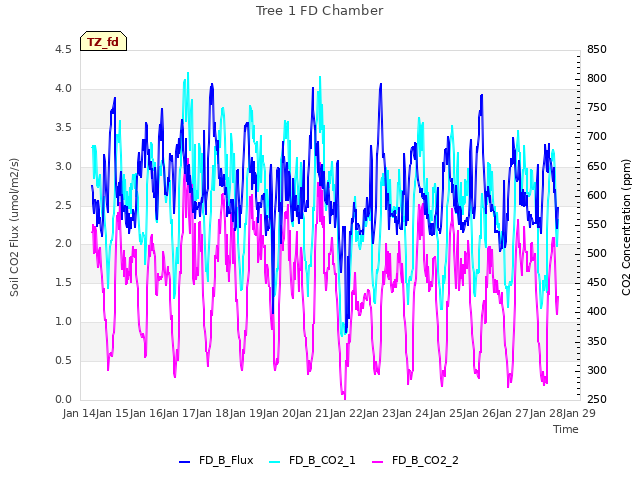Toggle the FD_B_Flux legend entry
This screenshot has height=480, width=640.
coord(216,460)
